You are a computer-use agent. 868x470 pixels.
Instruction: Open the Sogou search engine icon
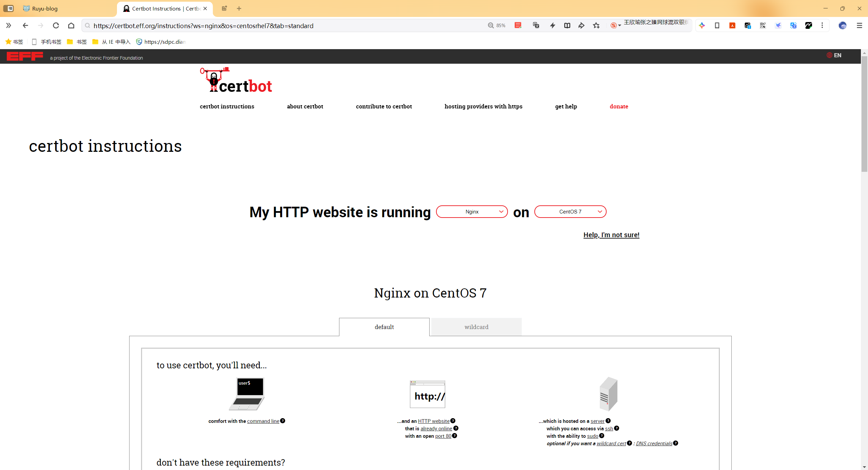click(613, 25)
